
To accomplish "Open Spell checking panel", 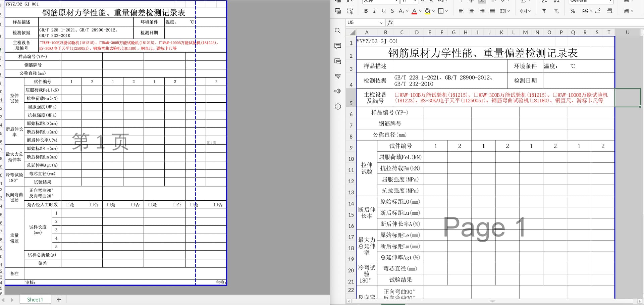I will click(x=338, y=76).
